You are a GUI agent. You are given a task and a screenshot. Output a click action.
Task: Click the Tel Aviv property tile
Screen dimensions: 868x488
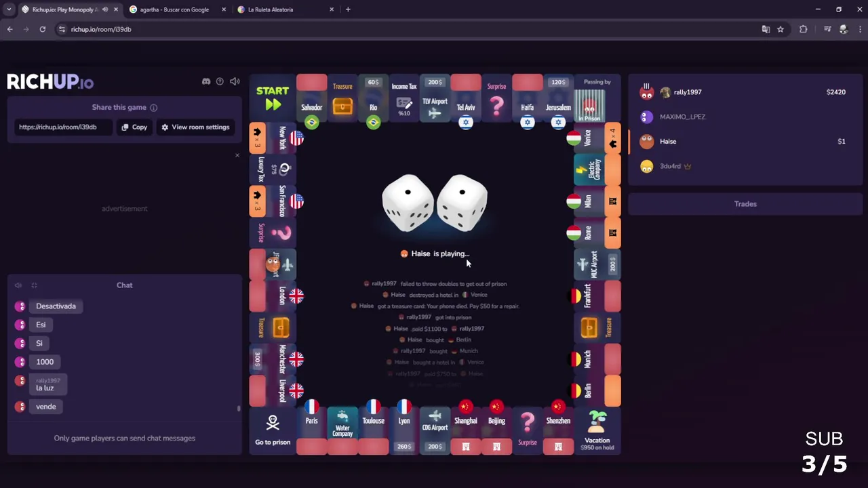pos(466,98)
